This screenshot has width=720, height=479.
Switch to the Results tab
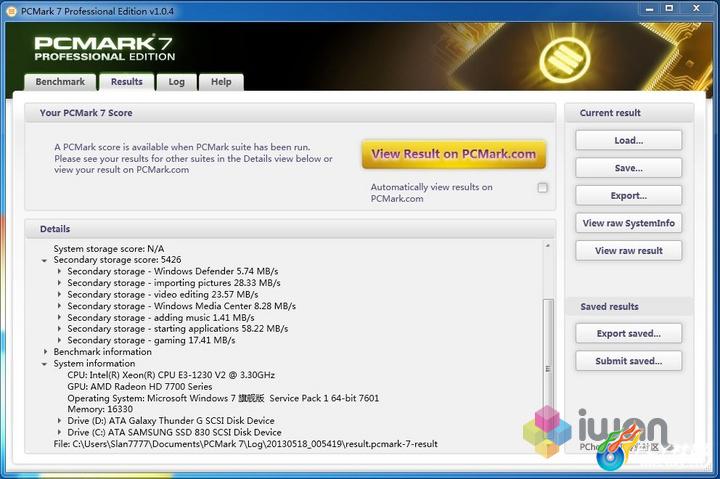click(127, 82)
